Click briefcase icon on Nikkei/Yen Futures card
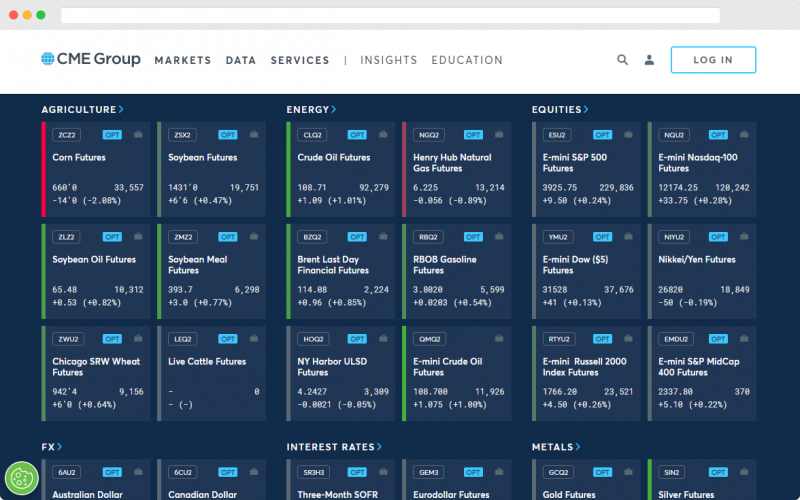Image resolution: width=800 pixels, height=500 pixels. tap(744, 237)
